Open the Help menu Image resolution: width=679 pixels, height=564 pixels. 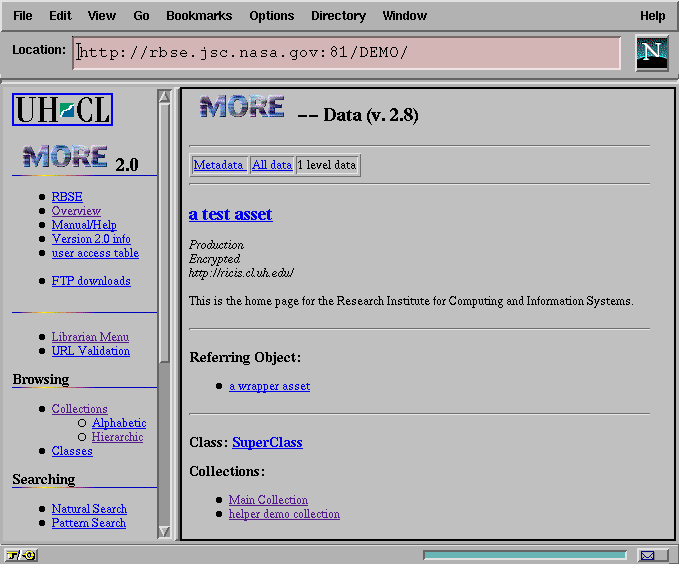point(652,16)
